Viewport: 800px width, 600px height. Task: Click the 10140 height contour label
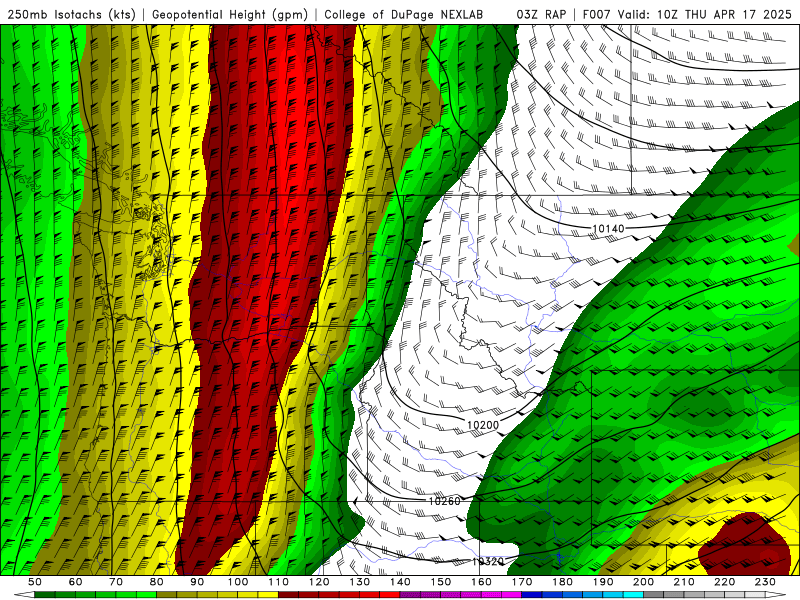[609, 229]
